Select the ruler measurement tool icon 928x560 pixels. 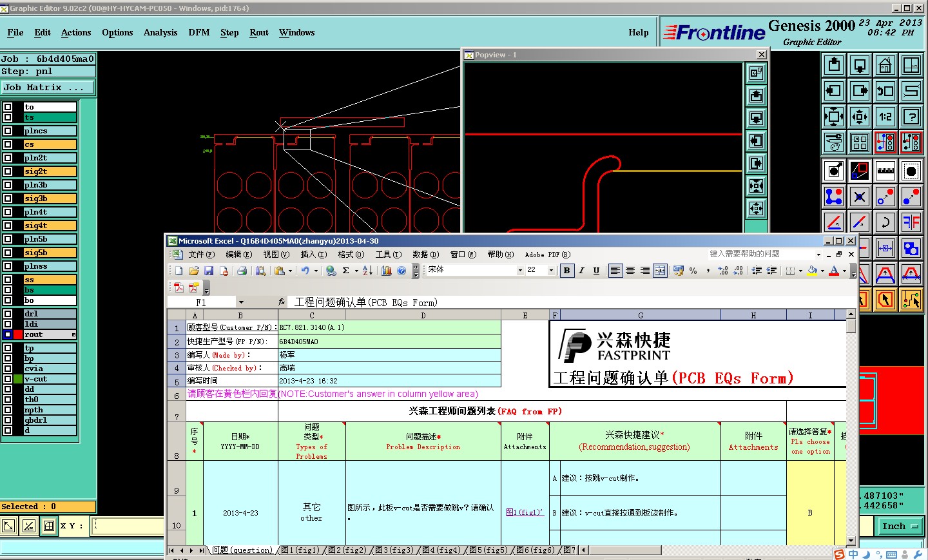coord(885,171)
